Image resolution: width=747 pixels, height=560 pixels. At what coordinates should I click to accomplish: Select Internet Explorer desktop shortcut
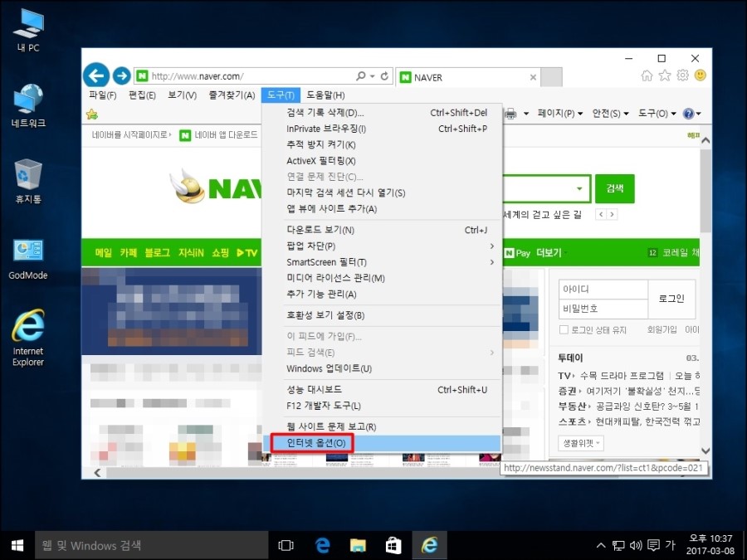coord(28,338)
